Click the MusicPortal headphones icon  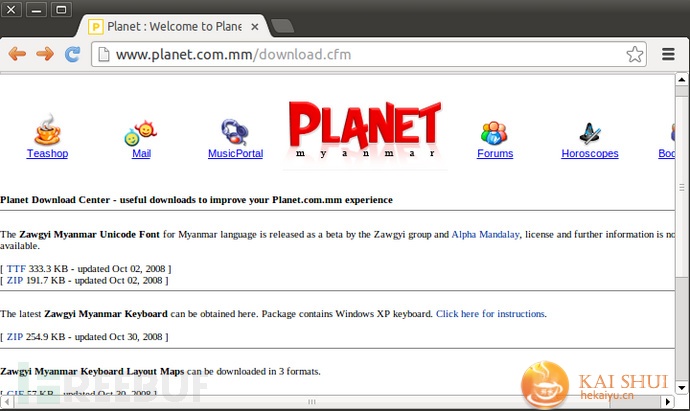coord(235,132)
